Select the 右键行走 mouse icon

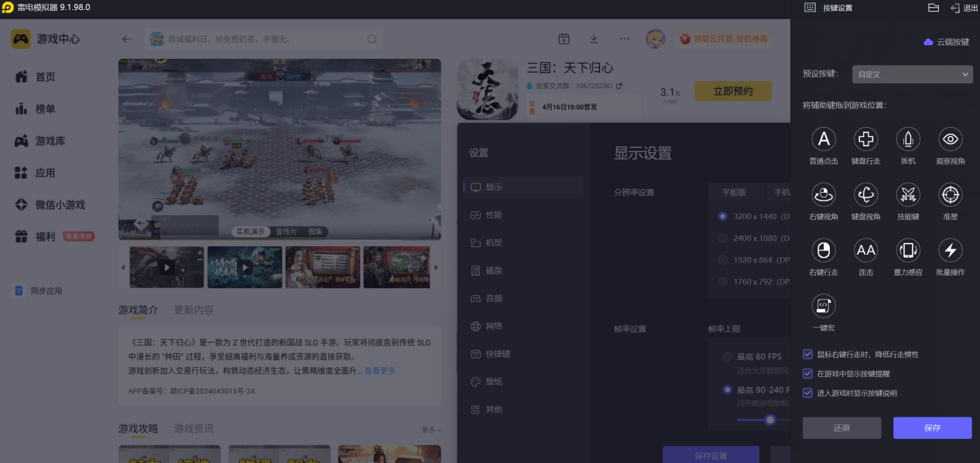pos(824,250)
